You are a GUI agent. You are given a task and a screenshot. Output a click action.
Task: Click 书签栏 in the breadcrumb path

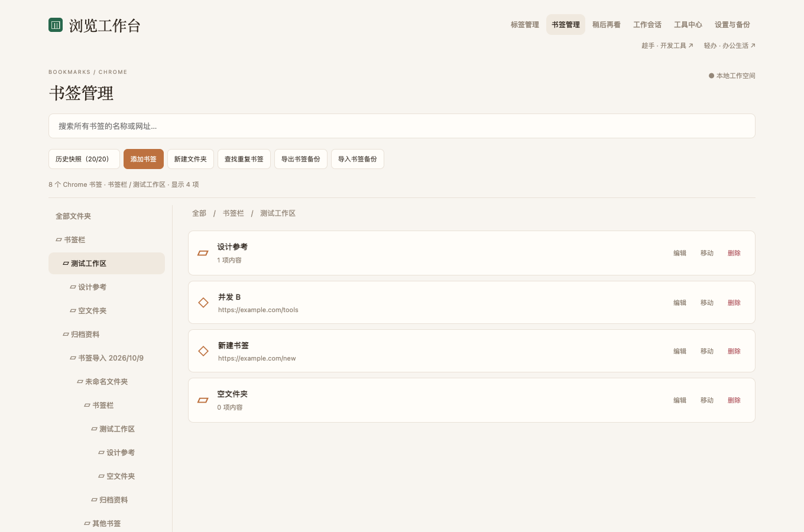point(234,213)
